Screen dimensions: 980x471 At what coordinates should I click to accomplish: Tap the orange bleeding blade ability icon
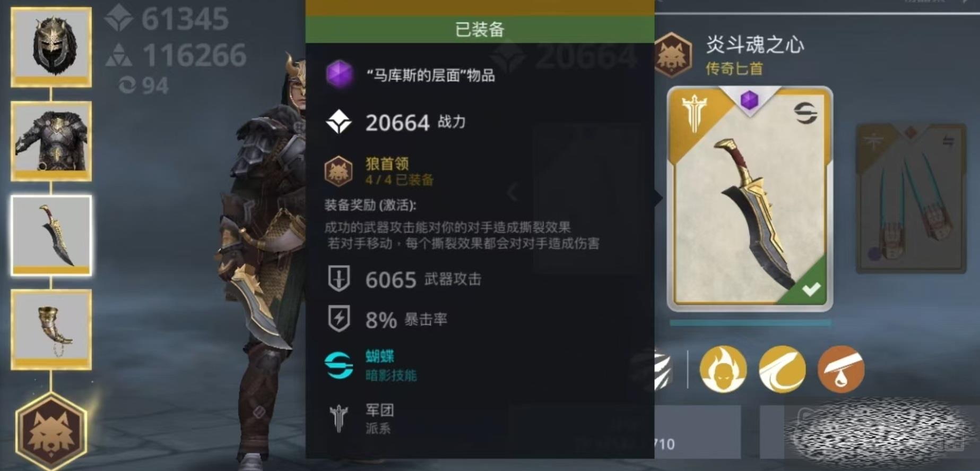(841, 369)
